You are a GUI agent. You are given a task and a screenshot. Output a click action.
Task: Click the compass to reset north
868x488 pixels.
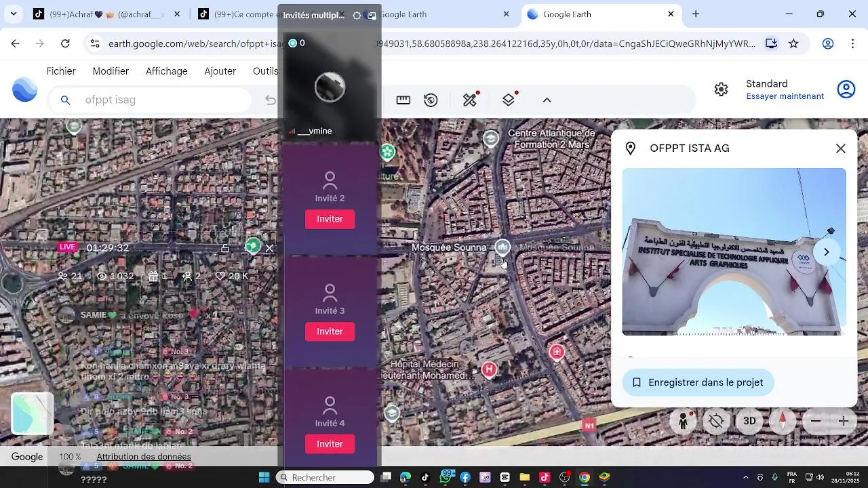[783, 421]
